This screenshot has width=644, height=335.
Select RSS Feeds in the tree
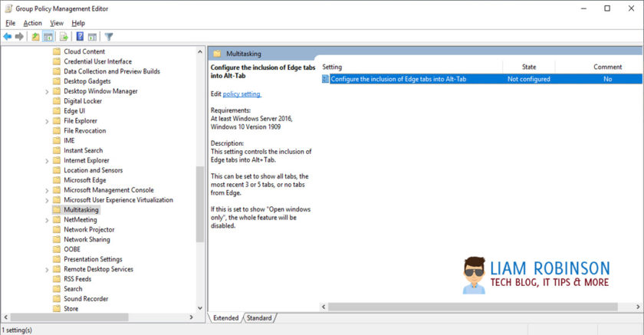click(77, 279)
